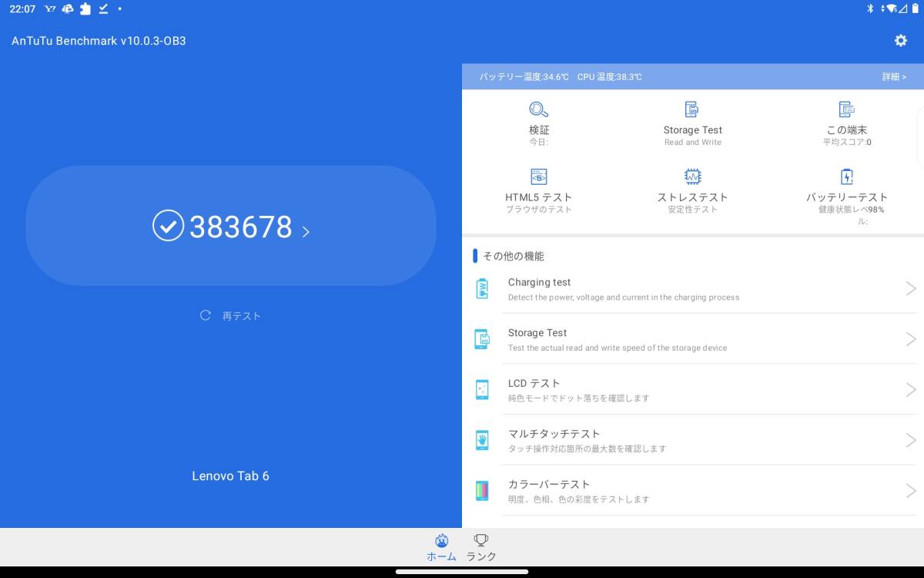Tap the 22:07 clock in status bar
Viewport: 924px width, 578px height.
click(22, 8)
